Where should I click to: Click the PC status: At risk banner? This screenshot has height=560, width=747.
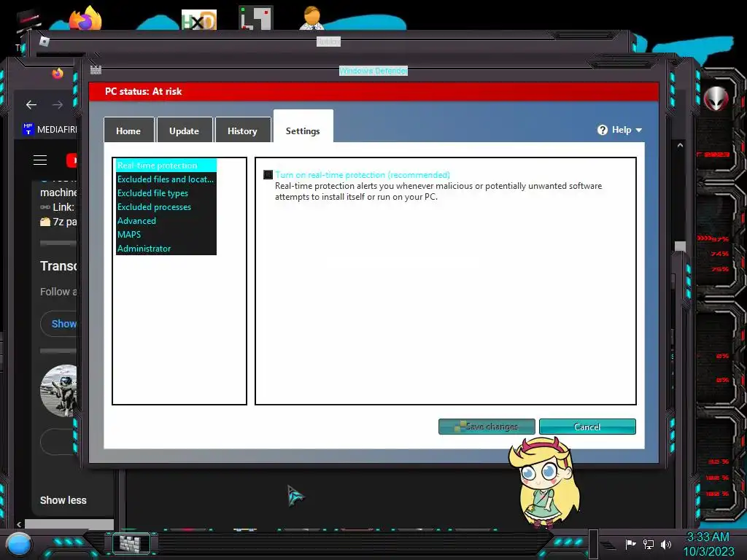coord(374,91)
